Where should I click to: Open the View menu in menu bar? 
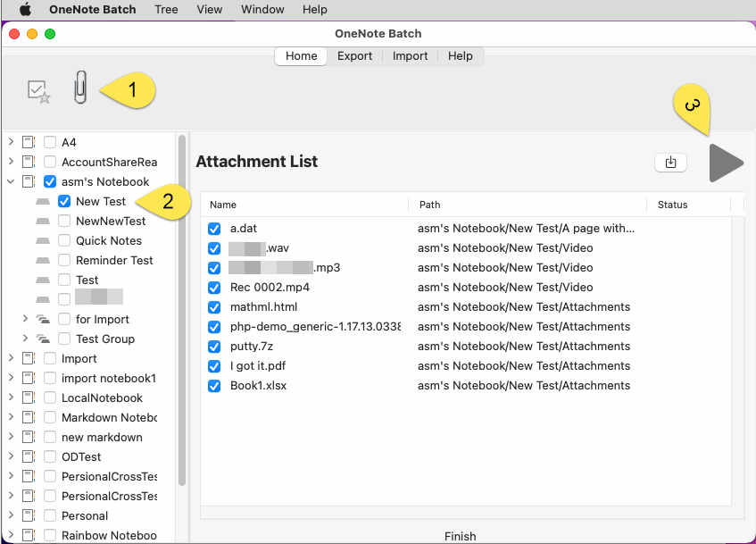(209, 9)
